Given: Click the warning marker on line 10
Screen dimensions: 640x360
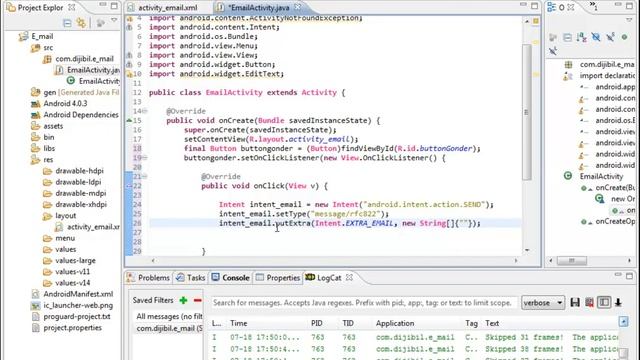Looking at the screenshot, I should 129,74.
